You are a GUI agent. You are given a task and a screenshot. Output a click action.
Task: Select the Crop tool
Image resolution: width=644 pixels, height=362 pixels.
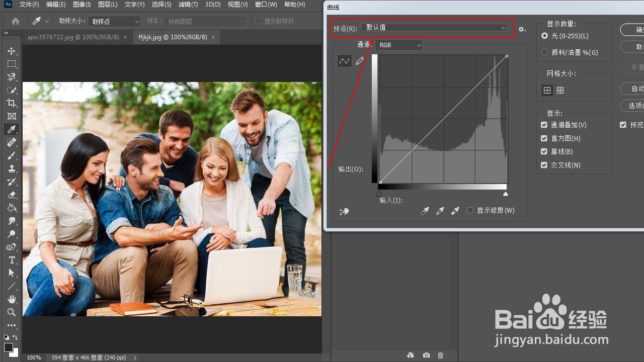pos(11,103)
